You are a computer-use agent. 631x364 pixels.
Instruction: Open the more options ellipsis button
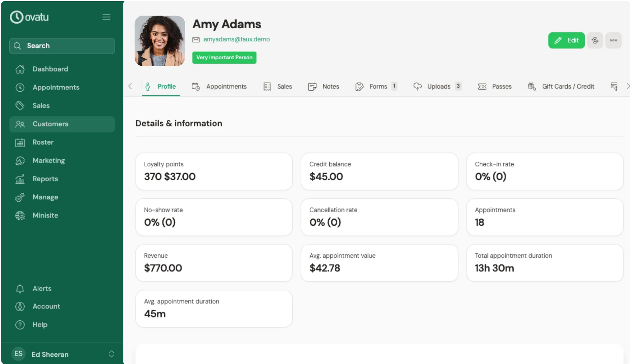613,40
